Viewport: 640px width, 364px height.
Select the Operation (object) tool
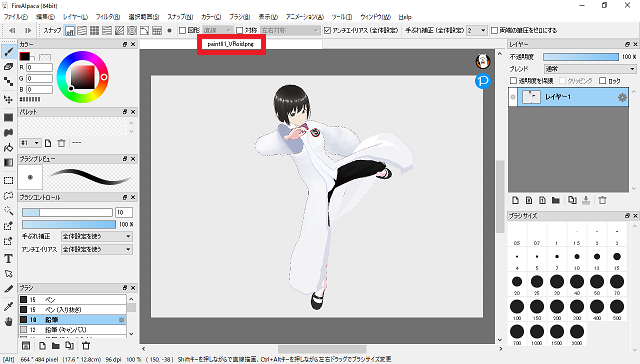tap(8, 273)
